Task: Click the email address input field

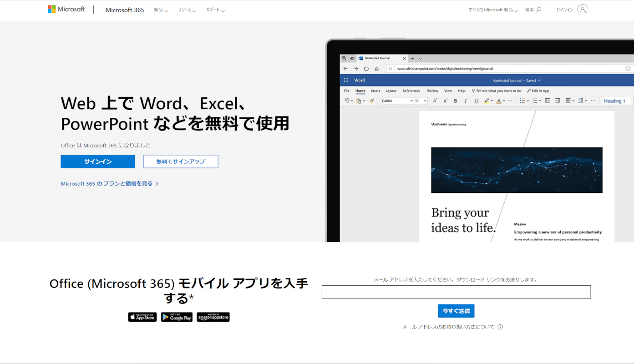Action: [456, 292]
